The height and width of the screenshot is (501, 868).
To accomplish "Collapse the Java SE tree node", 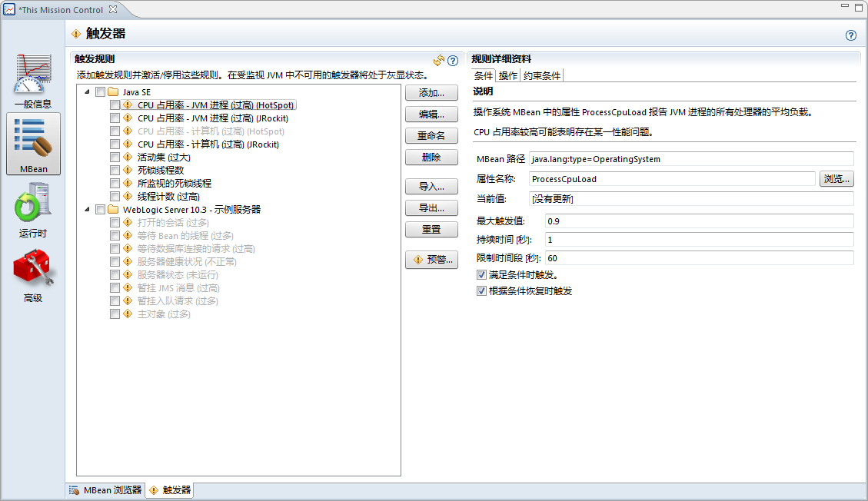I will (x=87, y=92).
